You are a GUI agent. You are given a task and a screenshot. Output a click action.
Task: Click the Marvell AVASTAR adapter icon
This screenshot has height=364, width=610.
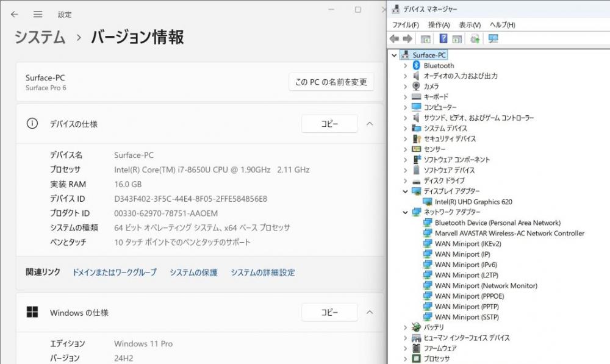427,233
